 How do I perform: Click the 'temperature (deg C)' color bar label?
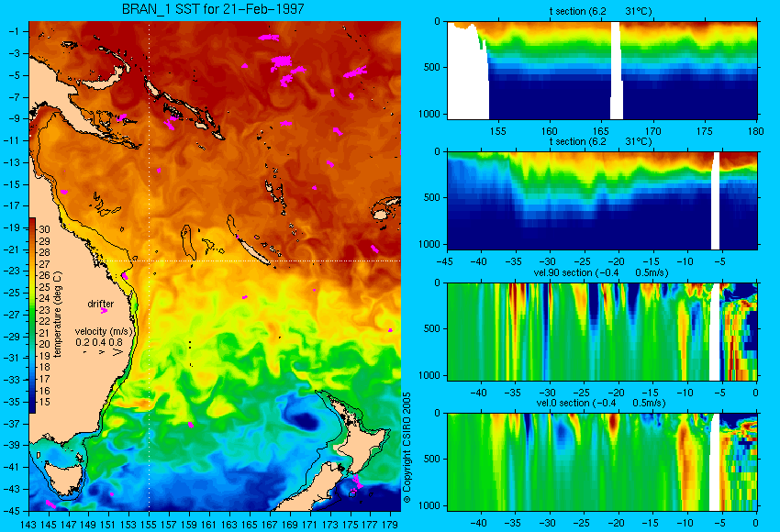[x=58, y=315]
